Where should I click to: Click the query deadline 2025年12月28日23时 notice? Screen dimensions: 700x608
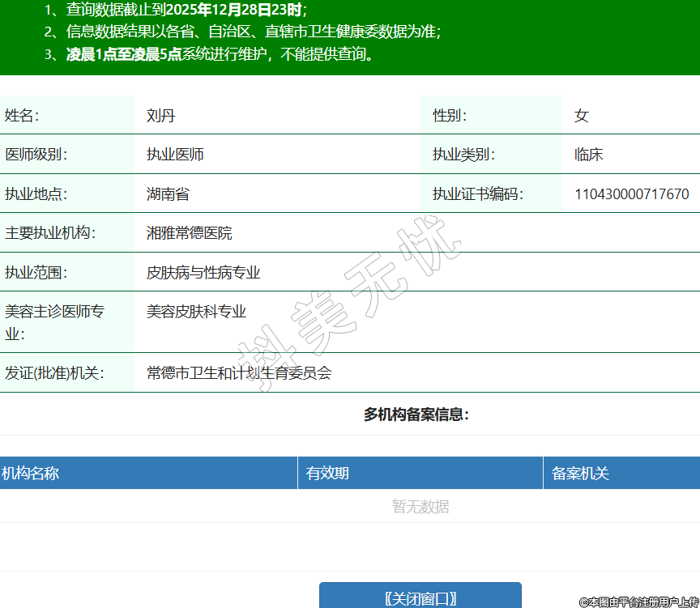186,10
